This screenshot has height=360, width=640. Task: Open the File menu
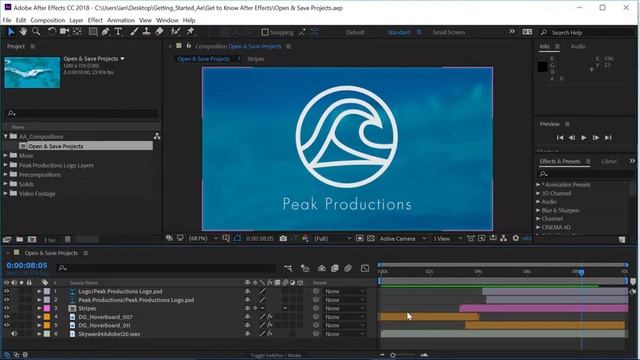pyautogui.click(x=7, y=20)
